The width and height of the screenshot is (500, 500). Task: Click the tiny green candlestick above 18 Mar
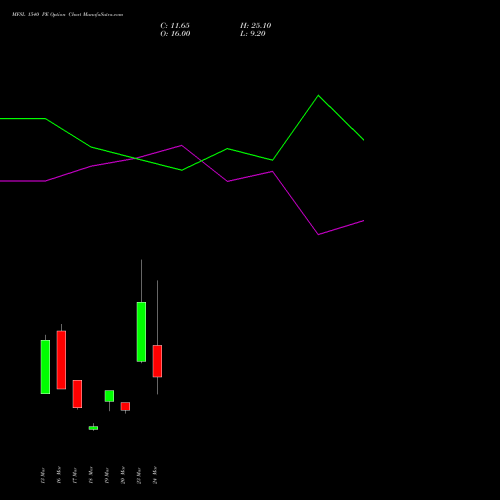pos(93,428)
